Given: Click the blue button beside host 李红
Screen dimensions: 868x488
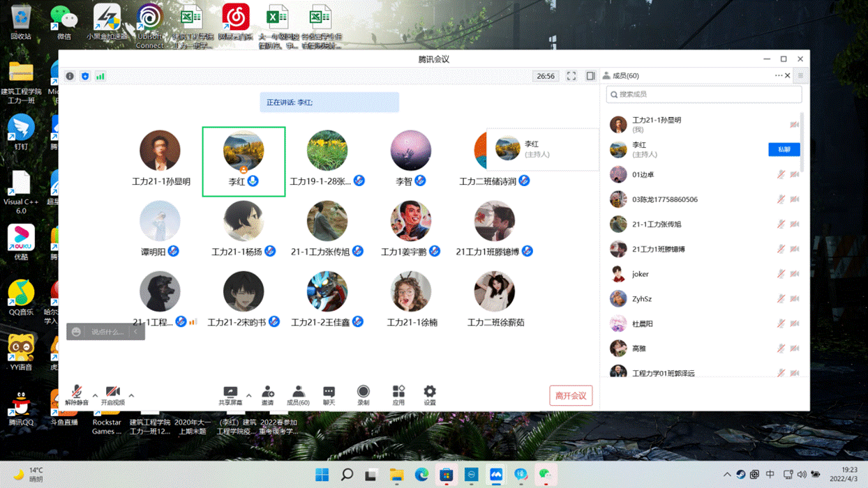Looking at the screenshot, I should tap(784, 149).
